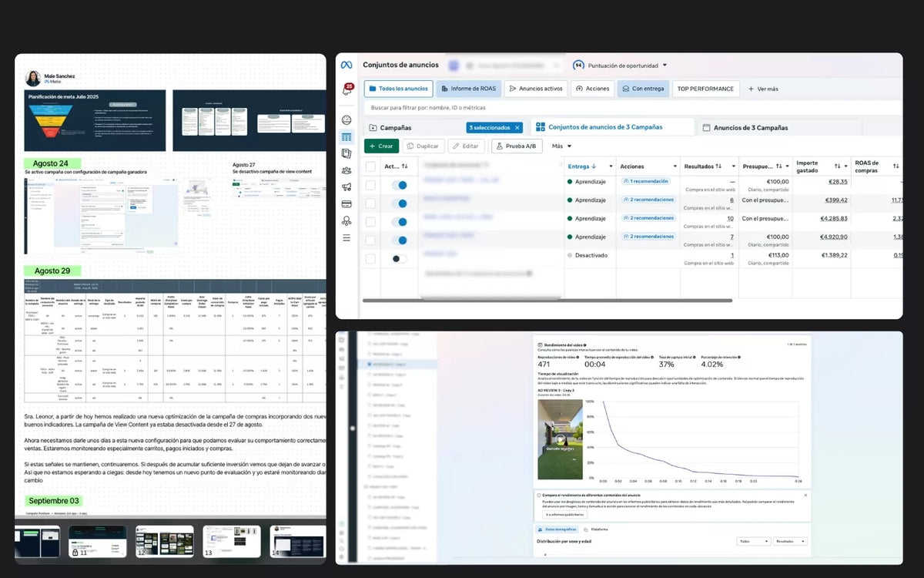The width and height of the screenshot is (924, 578).
Task: Play the AO REVIEW 3 video preview
Action: 561,441
